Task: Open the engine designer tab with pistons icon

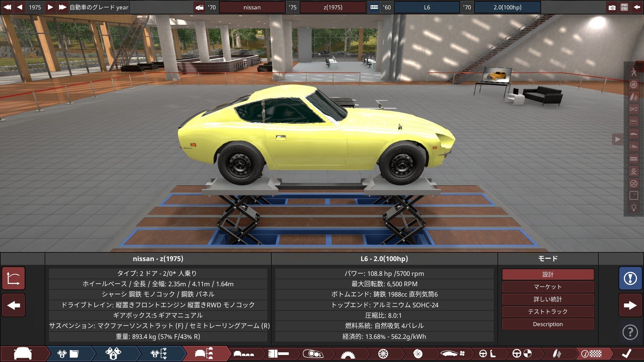Action: (x=113, y=354)
